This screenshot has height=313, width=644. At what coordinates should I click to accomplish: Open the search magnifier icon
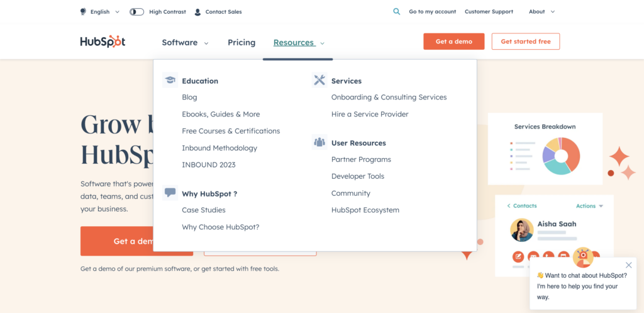(x=396, y=11)
